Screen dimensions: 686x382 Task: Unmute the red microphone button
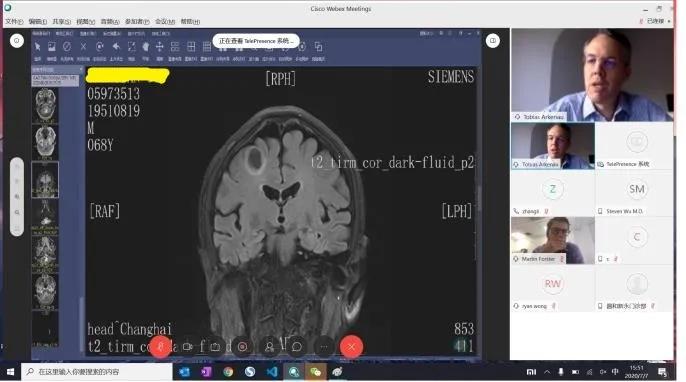pos(161,347)
